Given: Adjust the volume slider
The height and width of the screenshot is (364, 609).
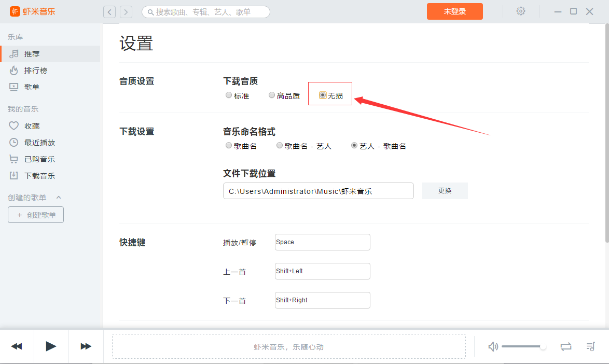Looking at the screenshot, I should click(x=524, y=346).
